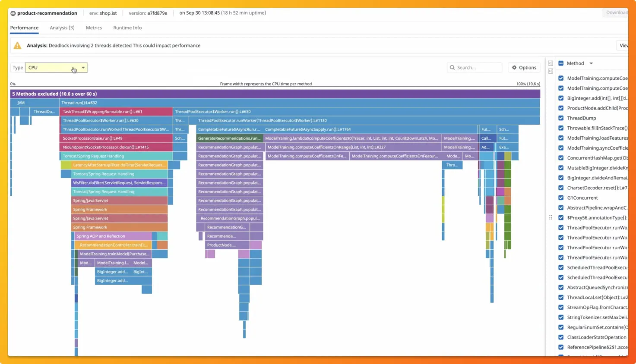Select NioEndpoint$SocketProcessor.doRun() frame
Viewport: 636px width, 364px height.
[x=116, y=147]
